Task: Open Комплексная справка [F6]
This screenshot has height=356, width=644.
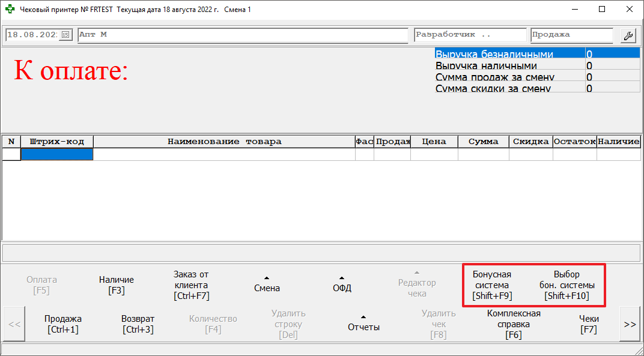Action: [x=514, y=324]
